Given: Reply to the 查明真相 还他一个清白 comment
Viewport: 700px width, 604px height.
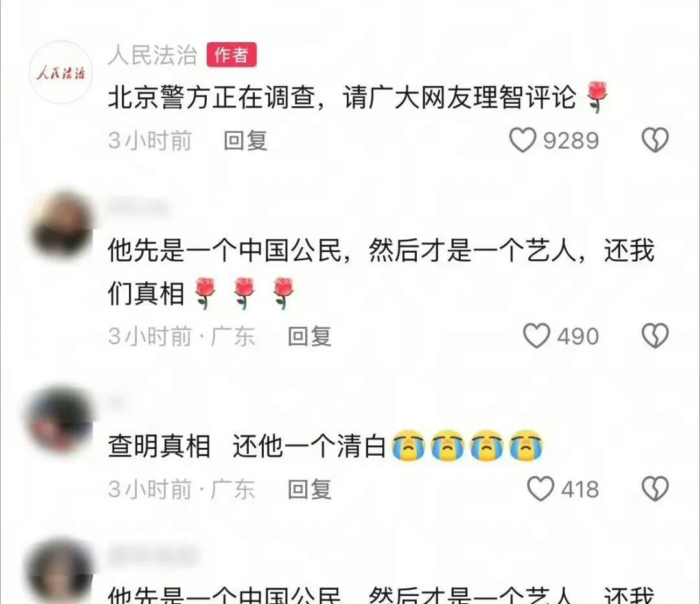Looking at the screenshot, I should (x=309, y=489).
